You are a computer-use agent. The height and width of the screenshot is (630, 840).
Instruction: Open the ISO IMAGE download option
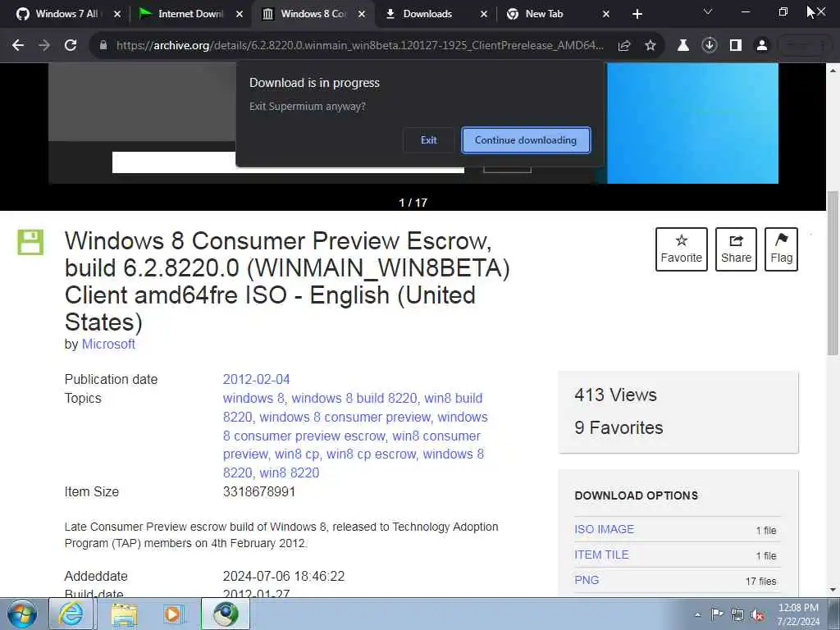604,529
